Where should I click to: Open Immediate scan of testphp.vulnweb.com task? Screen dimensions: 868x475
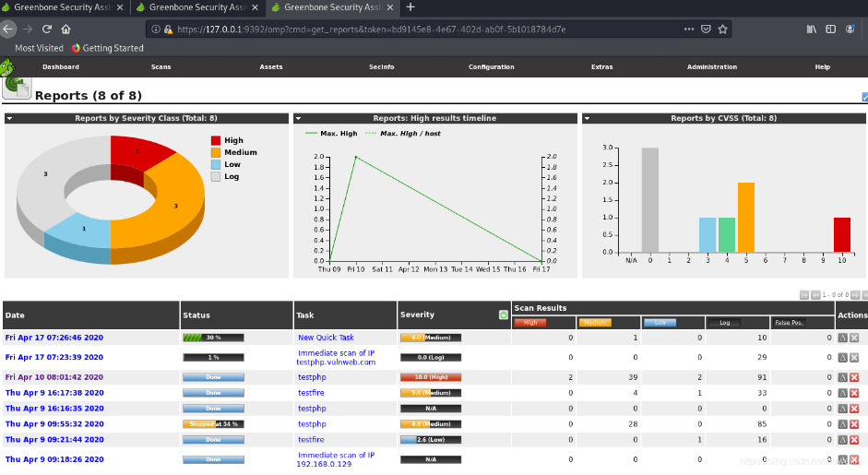pos(336,358)
